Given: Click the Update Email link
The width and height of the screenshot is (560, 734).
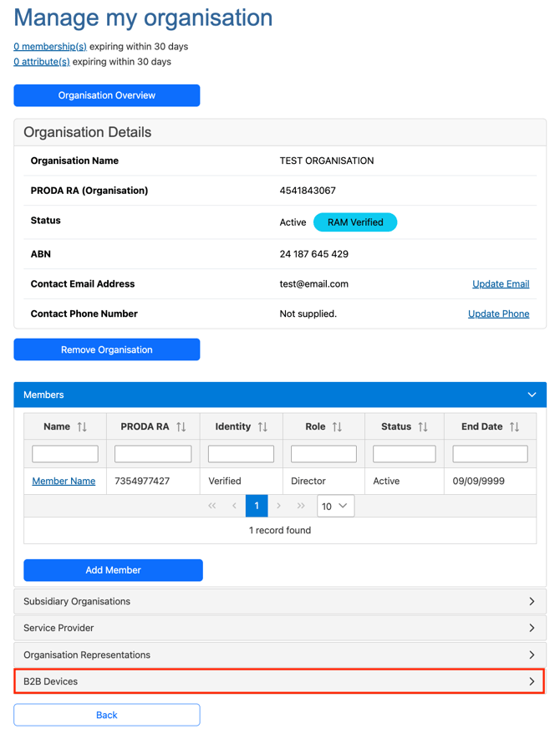Looking at the screenshot, I should pos(500,284).
